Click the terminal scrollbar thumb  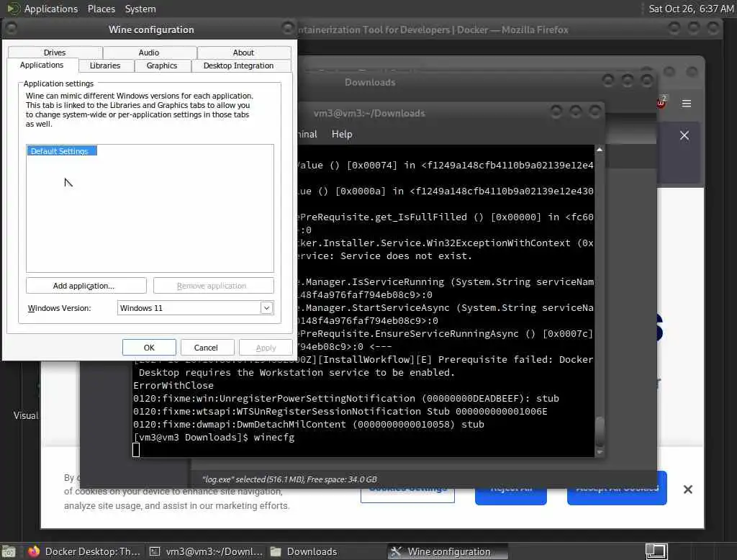click(600, 431)
